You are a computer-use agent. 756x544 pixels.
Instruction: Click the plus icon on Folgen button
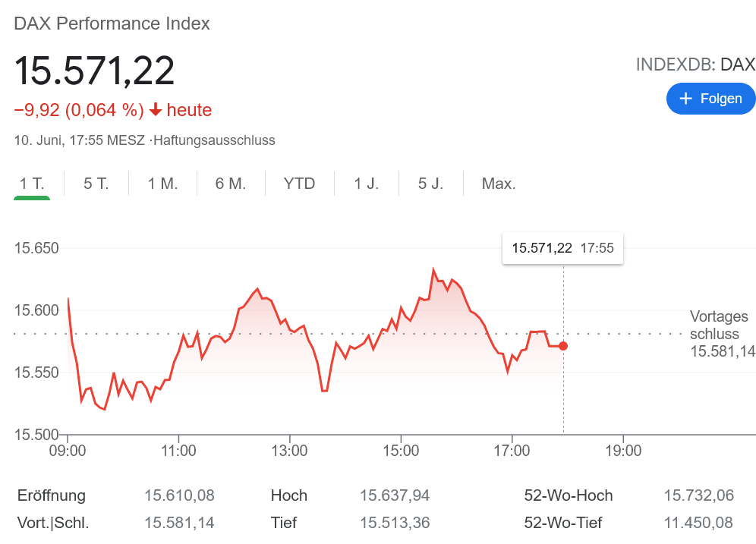coord(686,99)
